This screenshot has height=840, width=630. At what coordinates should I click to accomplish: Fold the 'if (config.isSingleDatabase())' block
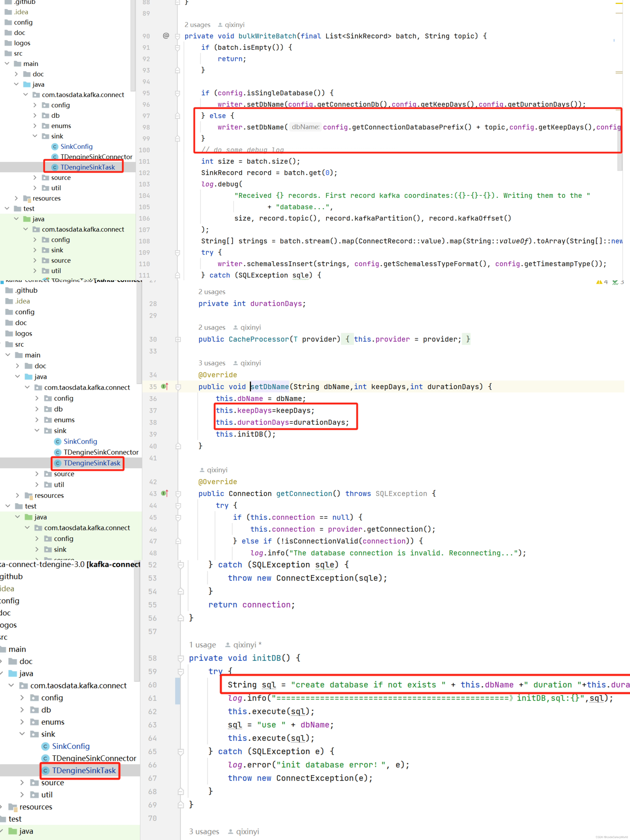coord(177,93)
